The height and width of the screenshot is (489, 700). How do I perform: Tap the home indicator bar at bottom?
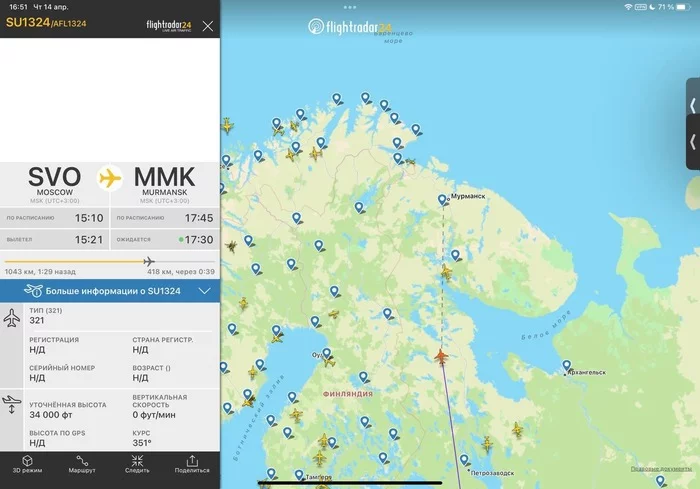point(350,483)
